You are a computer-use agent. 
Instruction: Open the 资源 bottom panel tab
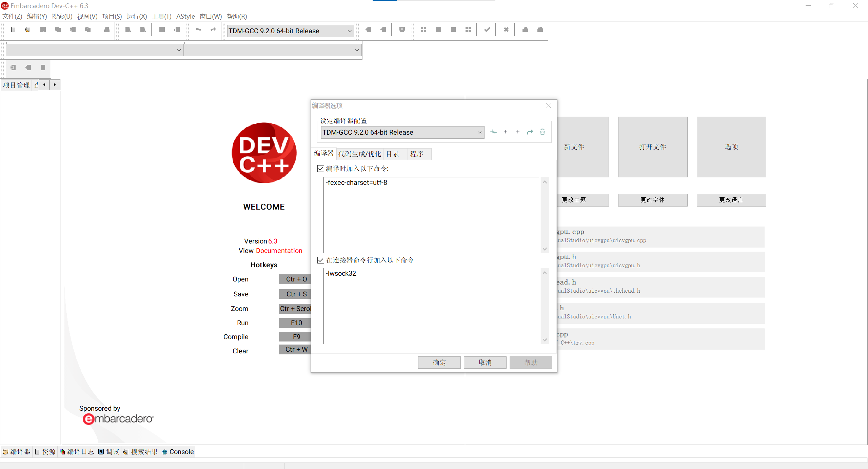[x=45, y=452]
